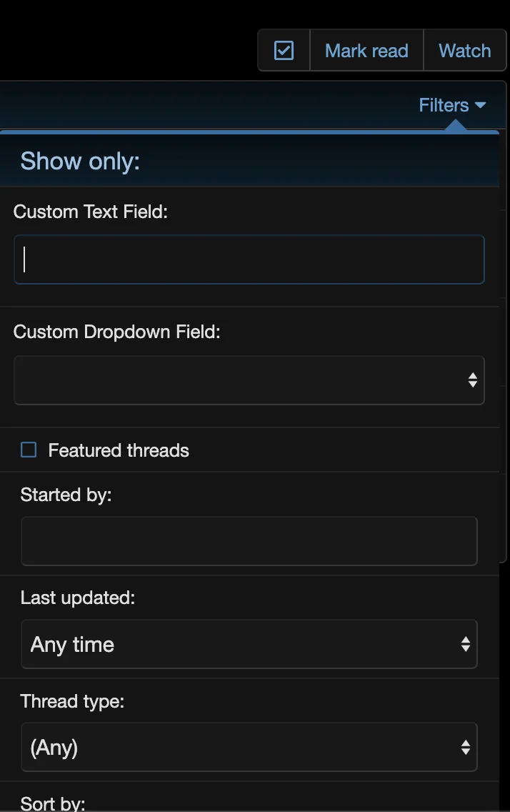The height and width of the screenshot is (812, 510).
Task: Click the Mark read button
Action: (366, 51)
